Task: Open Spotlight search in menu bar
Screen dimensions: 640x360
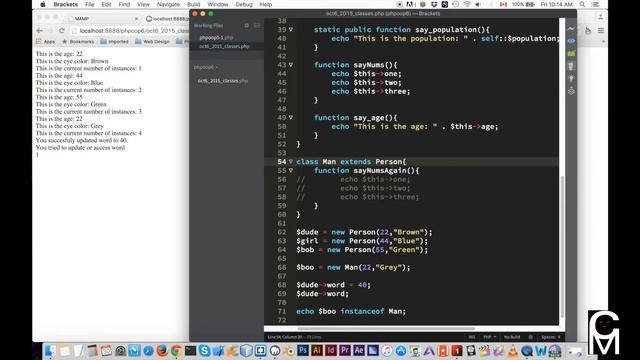Action: coord(582,4)
